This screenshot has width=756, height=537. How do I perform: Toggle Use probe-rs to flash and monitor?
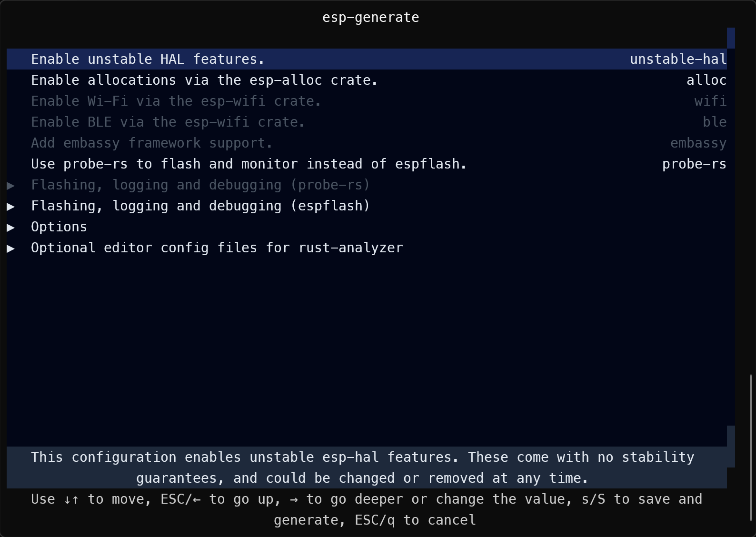[367, 164]
